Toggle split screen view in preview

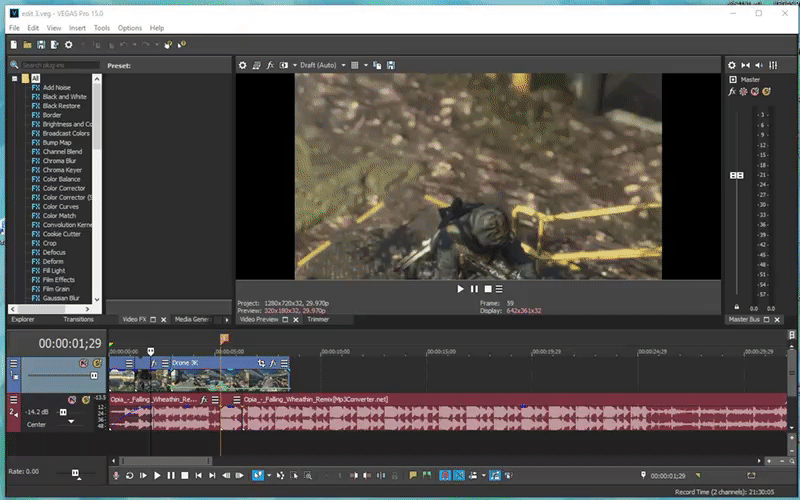(284, 65)
